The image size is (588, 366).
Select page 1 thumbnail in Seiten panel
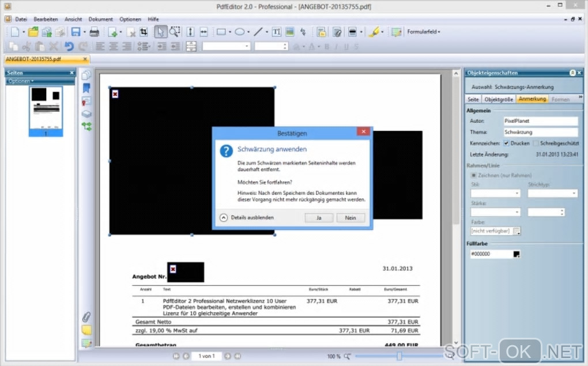coord(46,111)
